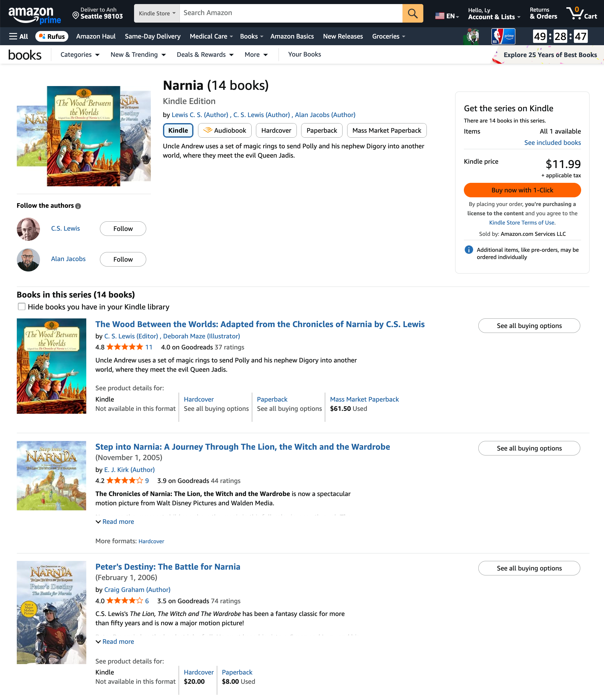The image size is (604, 700).
Task: Expand the Categories dropdown in books nav
Action: point(80,55)
